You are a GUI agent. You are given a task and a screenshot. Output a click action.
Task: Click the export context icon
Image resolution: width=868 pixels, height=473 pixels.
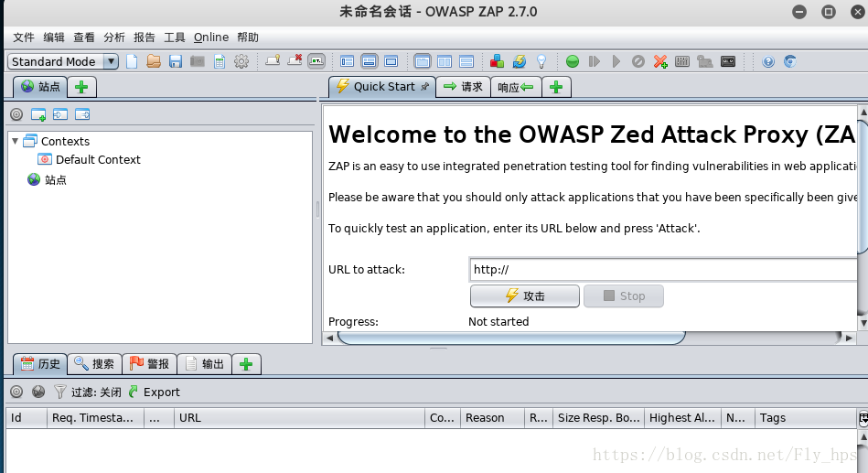[x=82, y=114]
